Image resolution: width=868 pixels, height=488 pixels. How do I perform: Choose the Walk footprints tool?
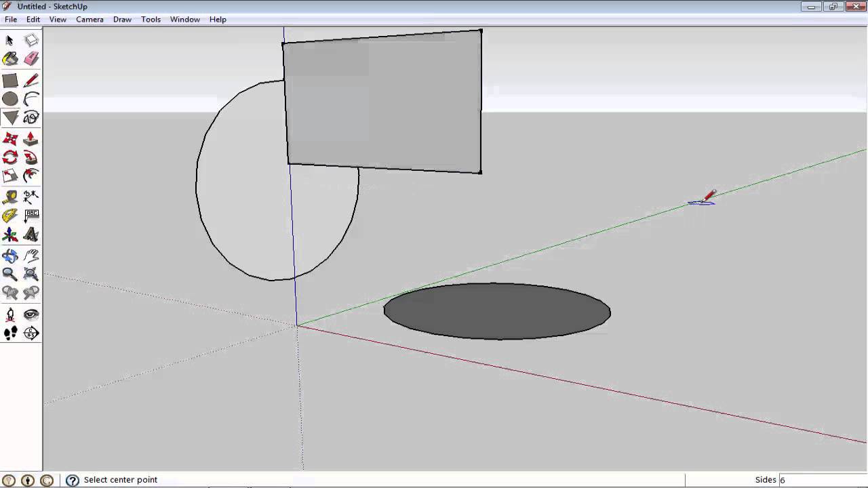coord(10,333)
